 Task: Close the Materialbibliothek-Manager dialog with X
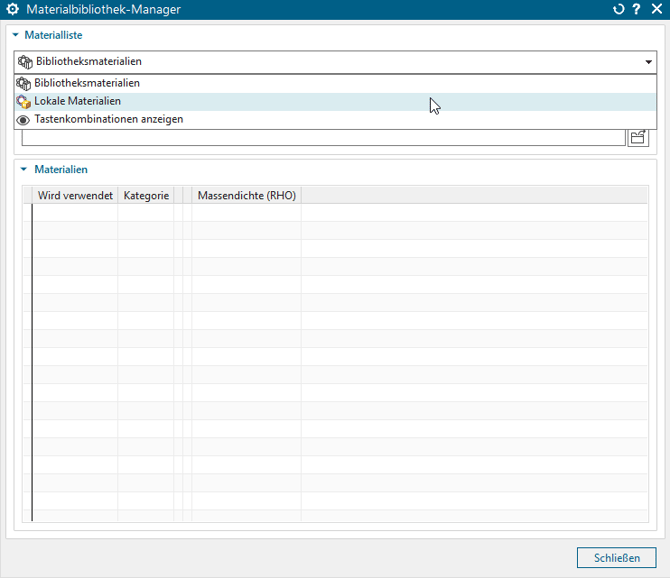coord(656,9)
